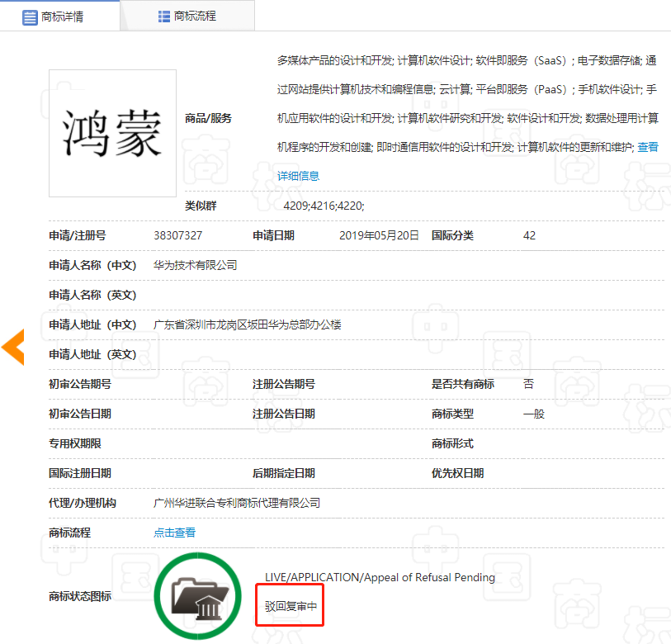Image resolution: width=671 pixels, height=644 pixels.
Task: Select agency 广州华进联合专利商标代理有限公司
Action: [237, 503]
